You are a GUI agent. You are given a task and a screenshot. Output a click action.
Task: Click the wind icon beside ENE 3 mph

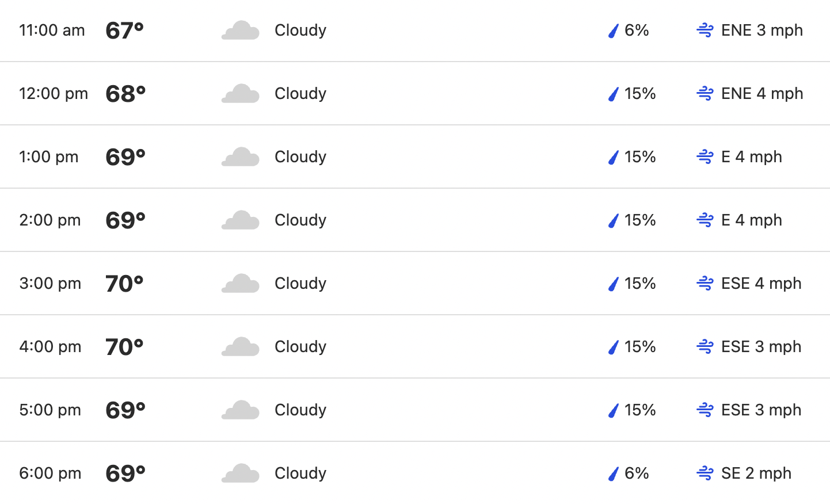pos(705,30)
